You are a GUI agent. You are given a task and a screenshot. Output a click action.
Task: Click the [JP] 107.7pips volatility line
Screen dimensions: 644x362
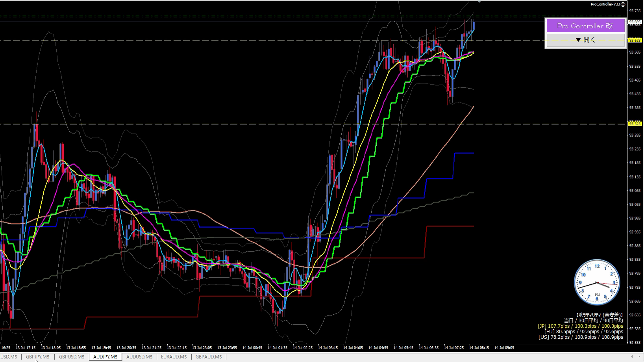[580, 326]
